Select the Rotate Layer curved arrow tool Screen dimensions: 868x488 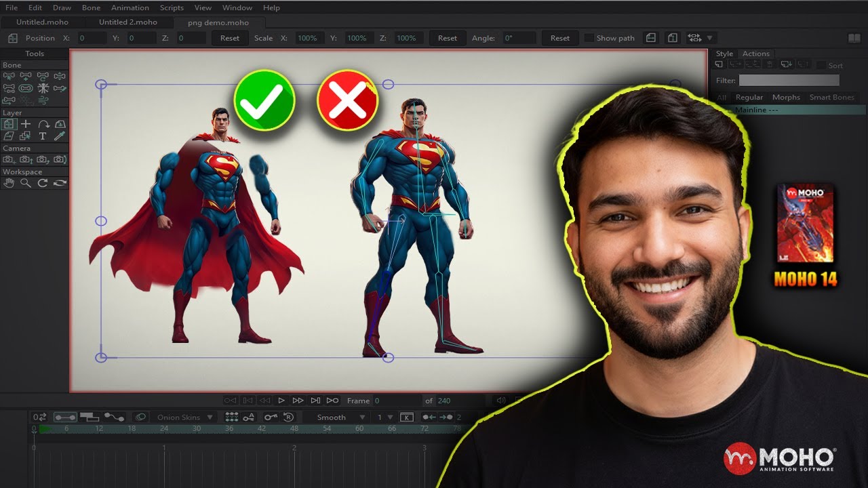(x=43, y=124)
